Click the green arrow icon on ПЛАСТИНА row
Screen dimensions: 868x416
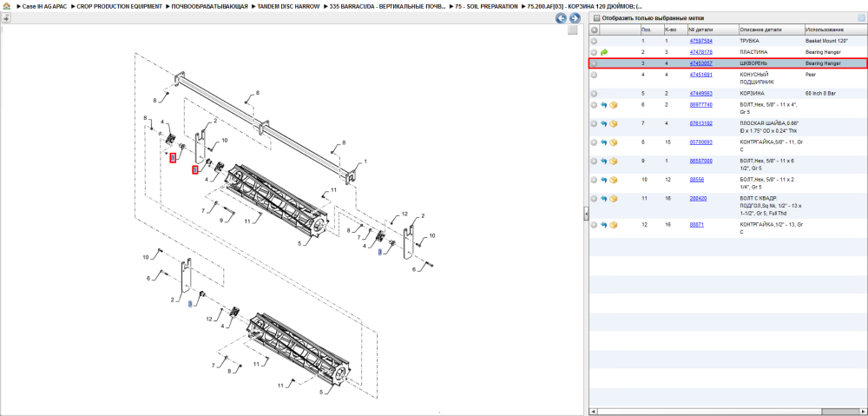(x=604, y=52)
